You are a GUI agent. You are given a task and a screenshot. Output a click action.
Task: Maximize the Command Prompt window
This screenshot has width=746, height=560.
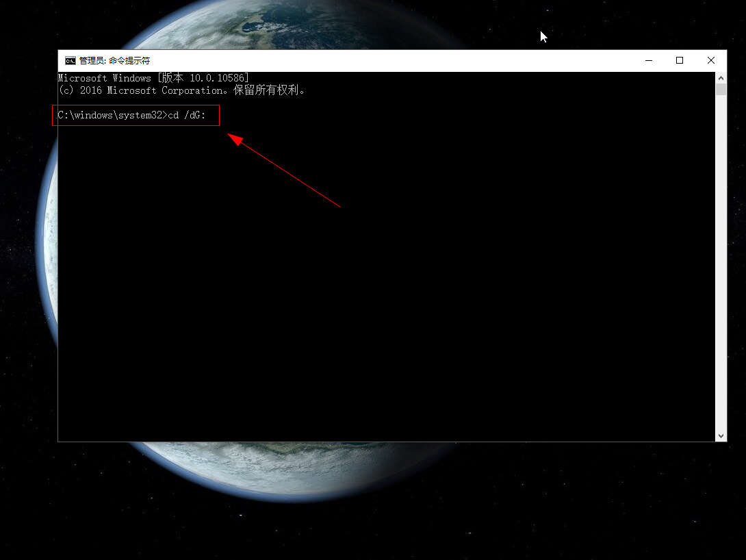680,60
